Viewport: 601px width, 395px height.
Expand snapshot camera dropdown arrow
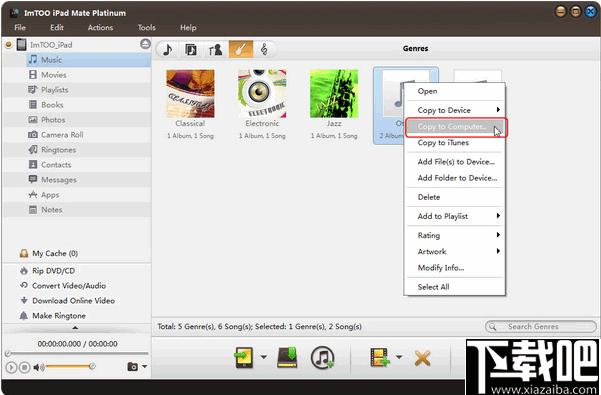click(145, 367)
